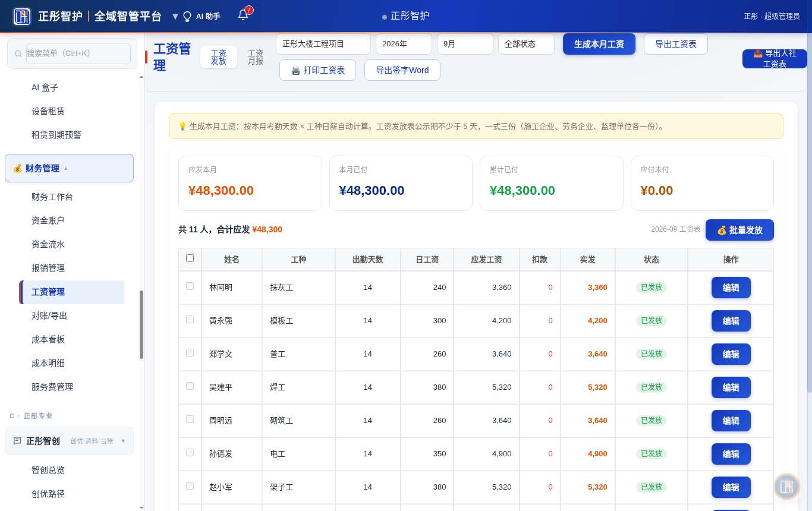The height and width of the screenshot is (511, 812).
Task: Click the 打印工资表 button
Action: pyautogui.click(x=317, y=70)
